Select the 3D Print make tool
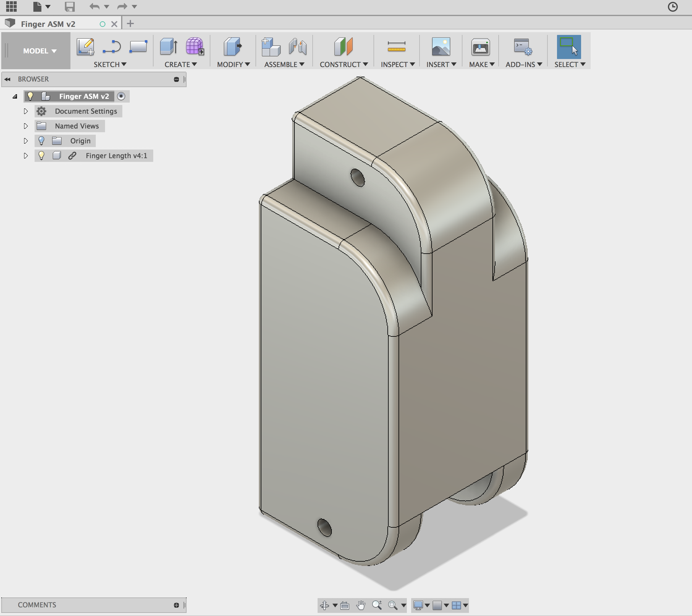This screenshot has height=616, width=692. [x=481, y=46]
